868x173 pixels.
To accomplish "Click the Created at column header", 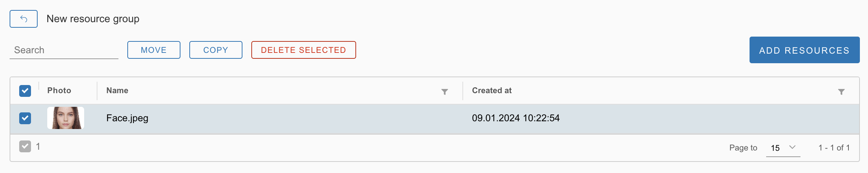I will click(492, 91).
